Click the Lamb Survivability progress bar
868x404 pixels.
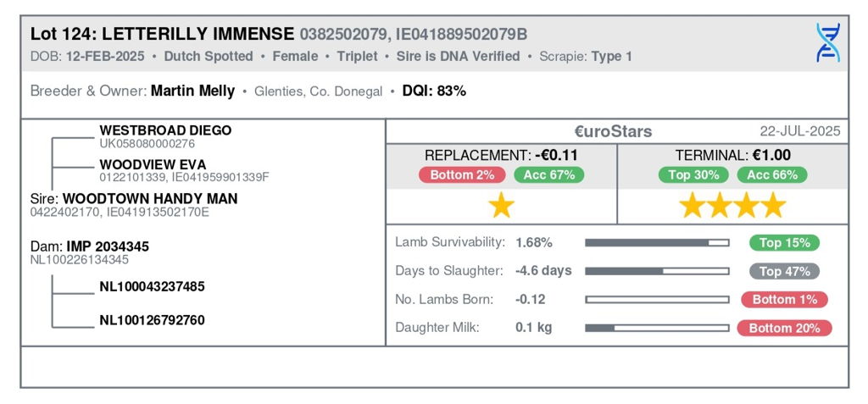coord(657,243)
